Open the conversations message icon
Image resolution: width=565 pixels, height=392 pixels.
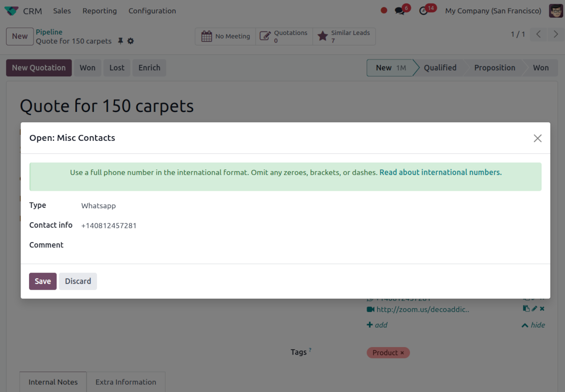click(399, 11)
